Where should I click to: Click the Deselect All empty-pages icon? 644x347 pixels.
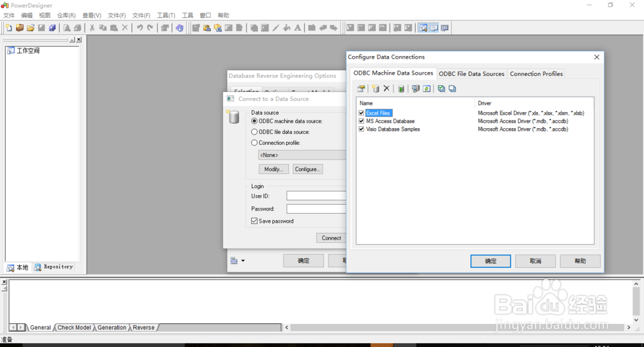(452, 89)
